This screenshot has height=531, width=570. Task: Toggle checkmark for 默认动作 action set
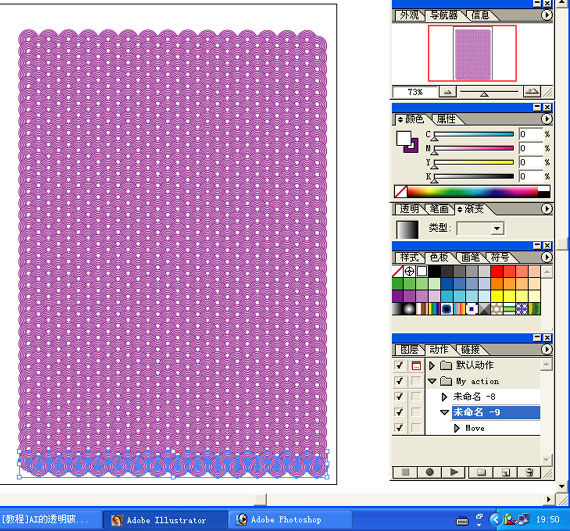(400, 365)
